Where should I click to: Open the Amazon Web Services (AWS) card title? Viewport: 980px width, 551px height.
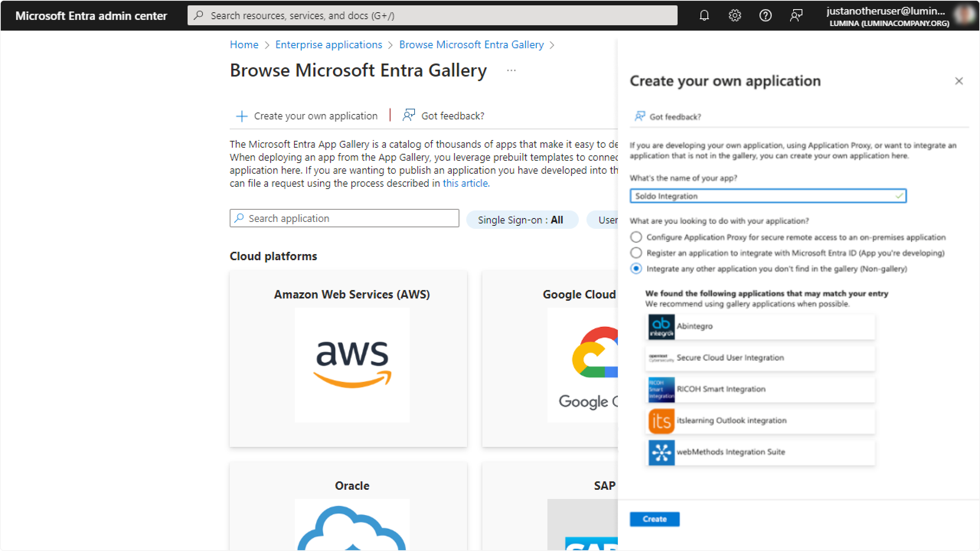[352, 294]
